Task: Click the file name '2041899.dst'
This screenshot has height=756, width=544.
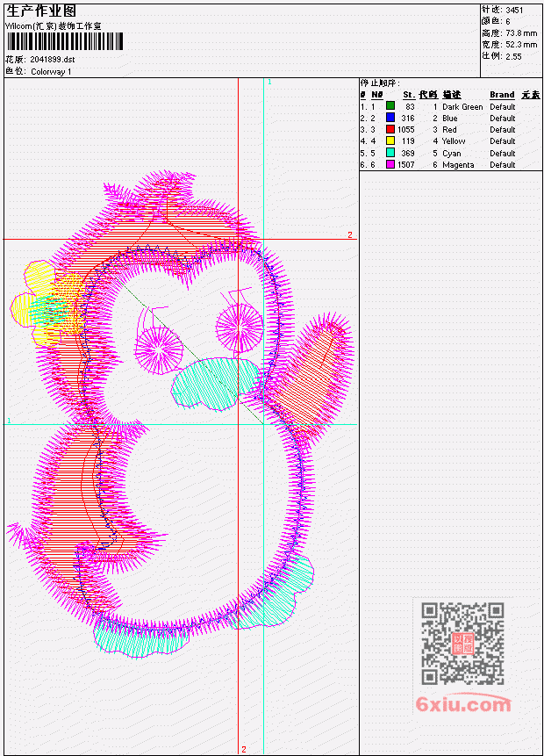Action: pos(53,60)
